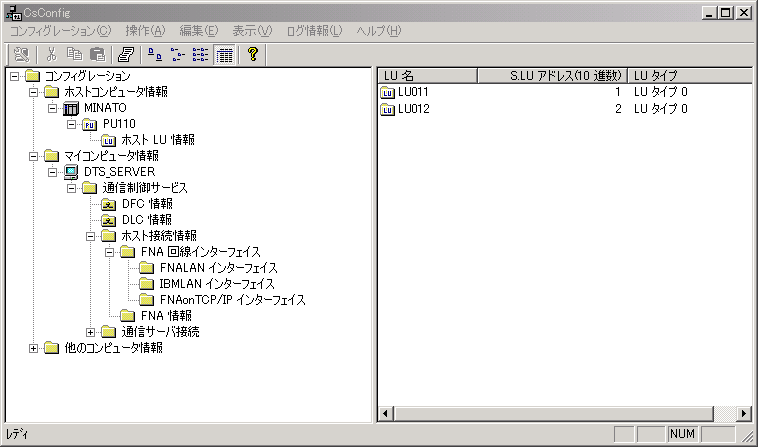Select the ホスト接続情報 tree label

click(x=159, y=236)
